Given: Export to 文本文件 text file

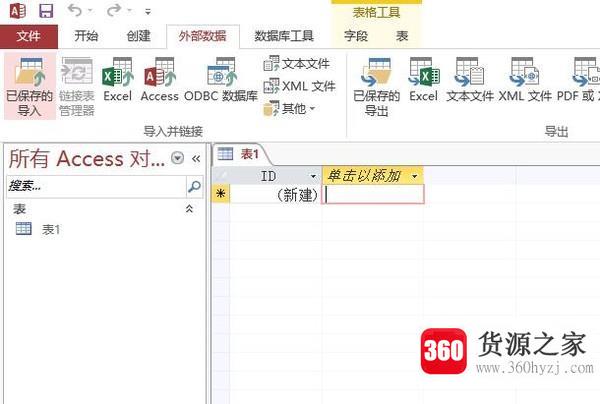Looking at the screenshot, I should (x=470, y=80).
